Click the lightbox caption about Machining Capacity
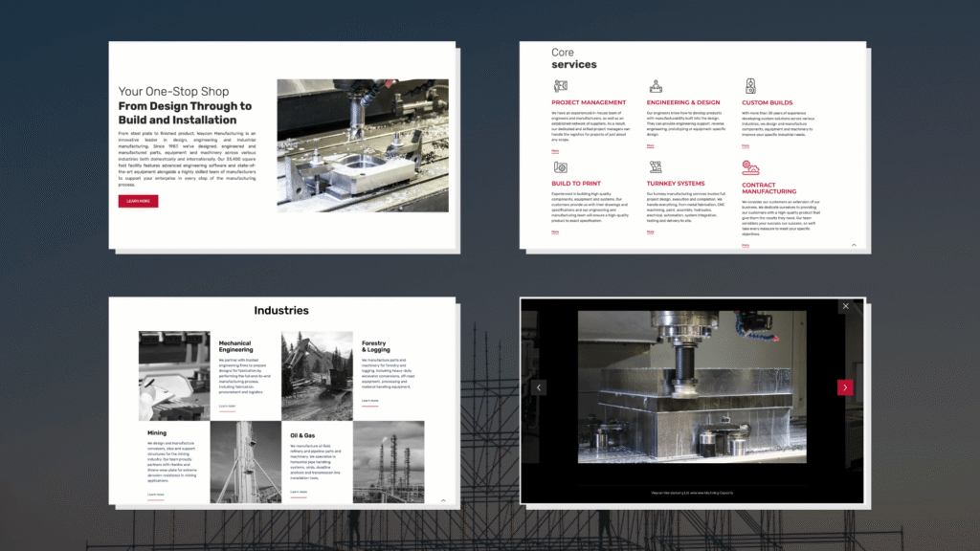This screenshot has height=551, width=980. pos(692,493)
